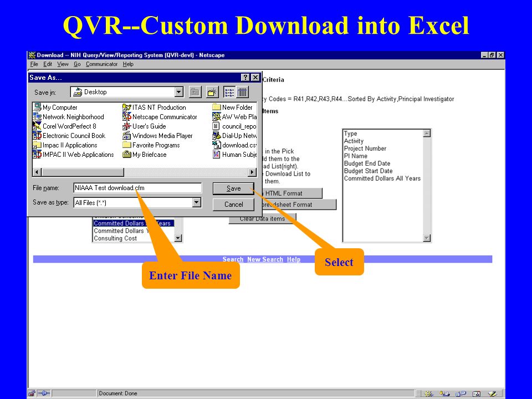Click the Save As help question-mark button
The height and width of the screenshot is (399, 532).
tap(245, 78)
